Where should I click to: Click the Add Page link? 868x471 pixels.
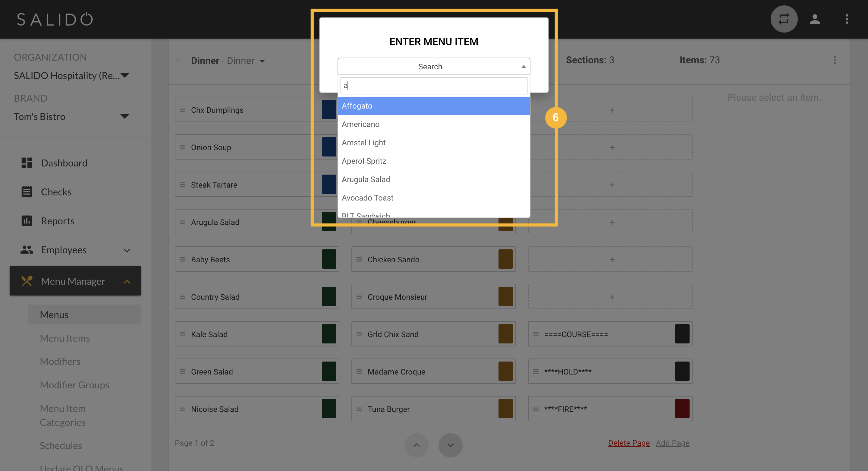[673, 443]
